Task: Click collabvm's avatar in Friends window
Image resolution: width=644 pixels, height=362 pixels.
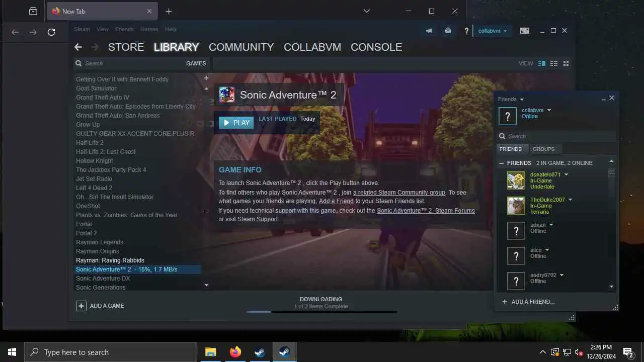Action: (507, 116)
